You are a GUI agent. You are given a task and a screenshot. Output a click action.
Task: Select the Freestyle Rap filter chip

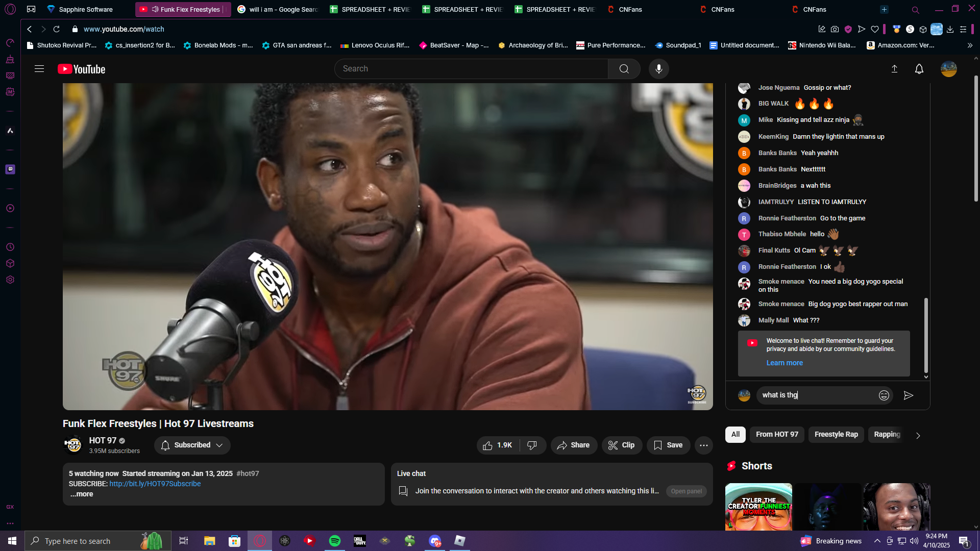tap(836, 435)
